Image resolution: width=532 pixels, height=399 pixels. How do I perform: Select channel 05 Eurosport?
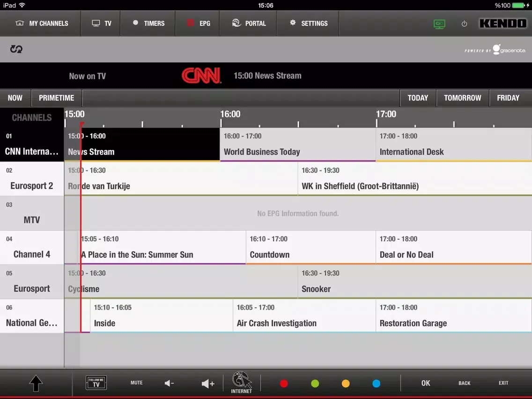click(x=32, y=281)
